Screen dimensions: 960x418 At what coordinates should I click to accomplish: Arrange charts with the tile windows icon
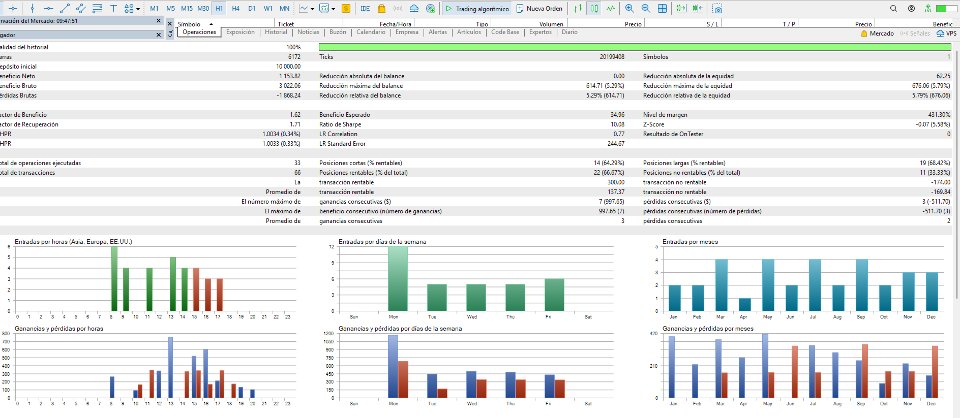tap(662, 9)
